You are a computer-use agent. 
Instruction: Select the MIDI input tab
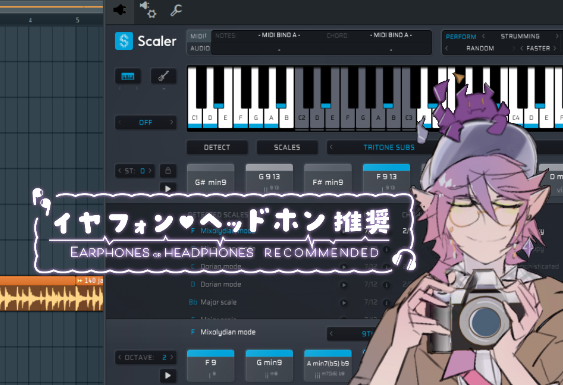point(199,36)
